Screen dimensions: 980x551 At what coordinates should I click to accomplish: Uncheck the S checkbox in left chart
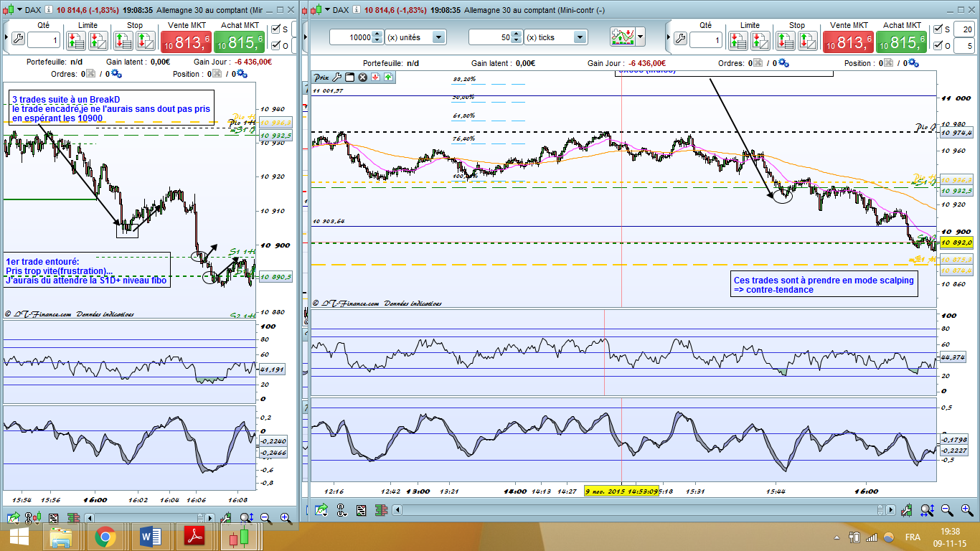(x=275, y=29)
